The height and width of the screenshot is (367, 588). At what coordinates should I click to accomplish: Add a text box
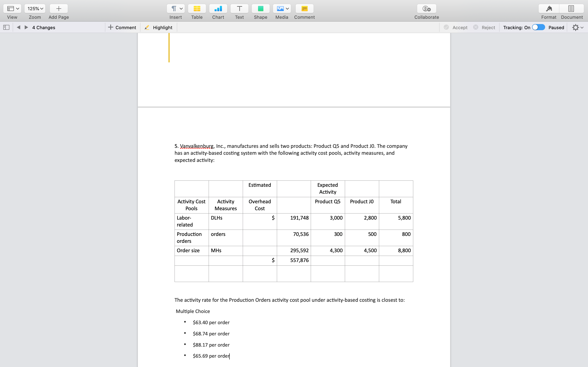[x=239, y=9]
